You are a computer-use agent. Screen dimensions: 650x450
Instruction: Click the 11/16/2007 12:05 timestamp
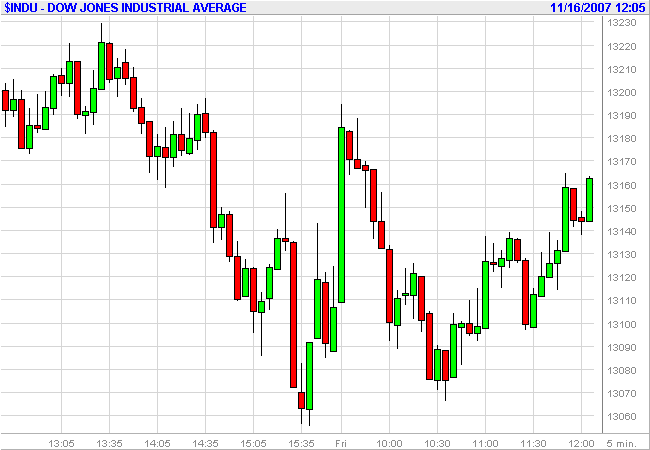coord(598,7)
